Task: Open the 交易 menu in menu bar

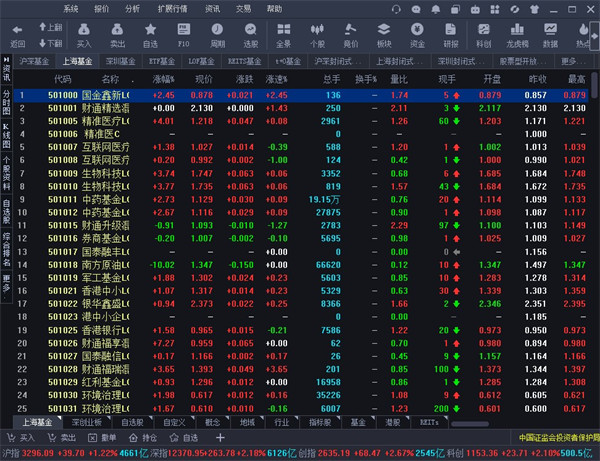Action: click(244, 7)
